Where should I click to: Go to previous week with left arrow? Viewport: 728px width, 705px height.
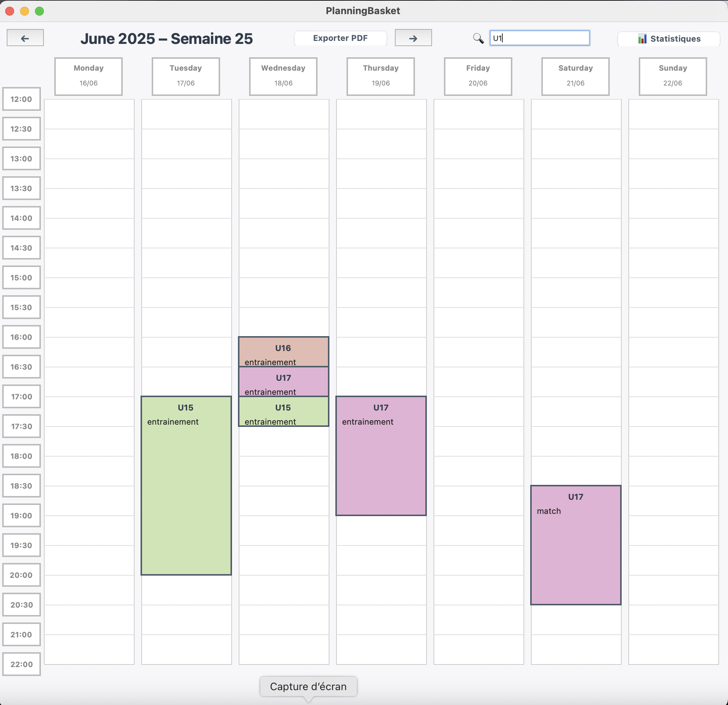click(25, 38)
